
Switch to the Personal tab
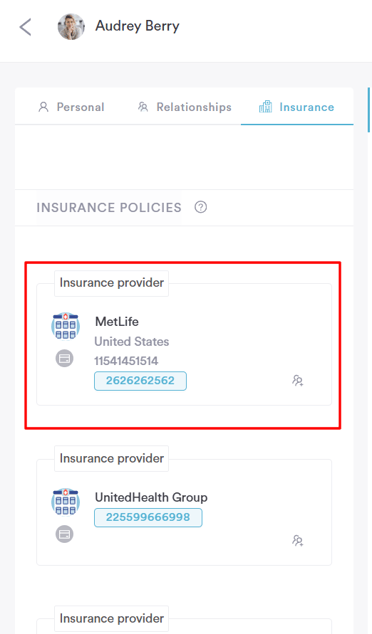click(71, 107)
